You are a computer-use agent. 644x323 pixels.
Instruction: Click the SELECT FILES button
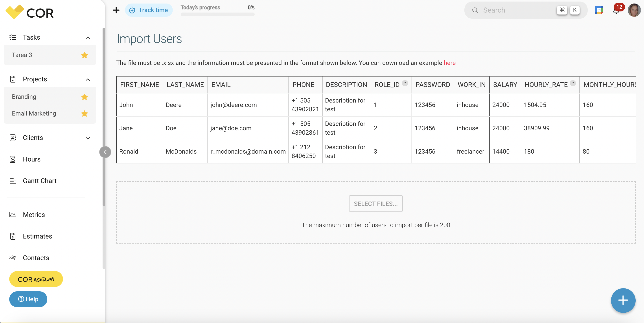point(376,204)
